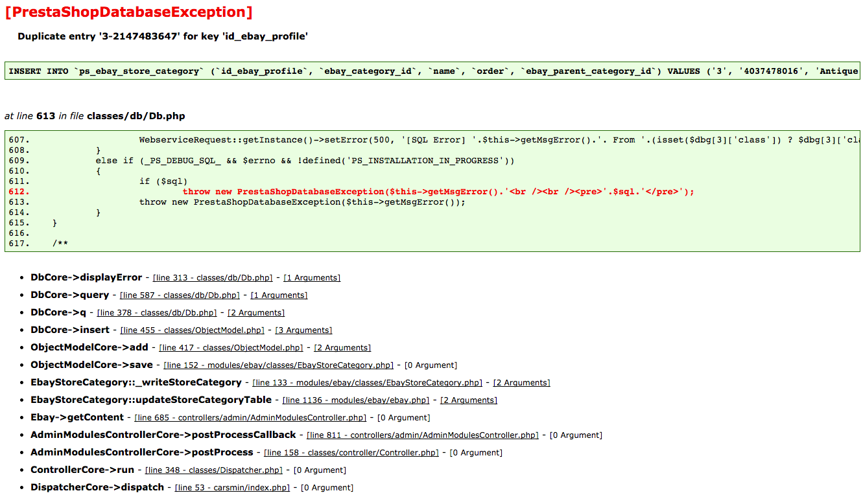Click the DbCore->query trace entry
863x504 pixels.
coord(70,295)
